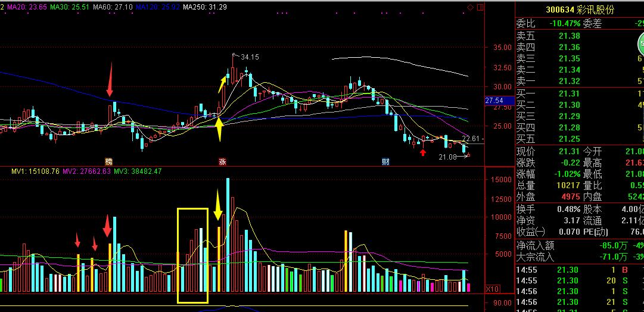Image resolution: width=644 pixels, height=312 pixels.
Task: Click the MA250 moving average label
Action: pyautogui.click(x=204, y=7)
